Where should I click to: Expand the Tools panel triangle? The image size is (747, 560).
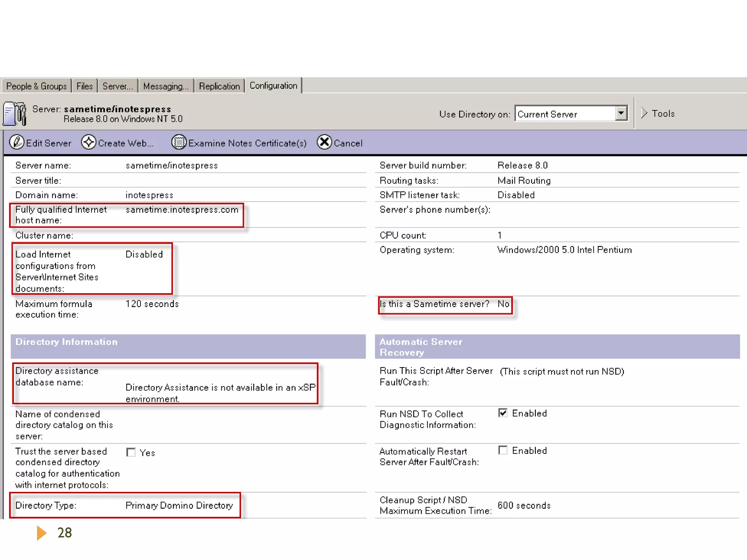(x=644, y=113)
